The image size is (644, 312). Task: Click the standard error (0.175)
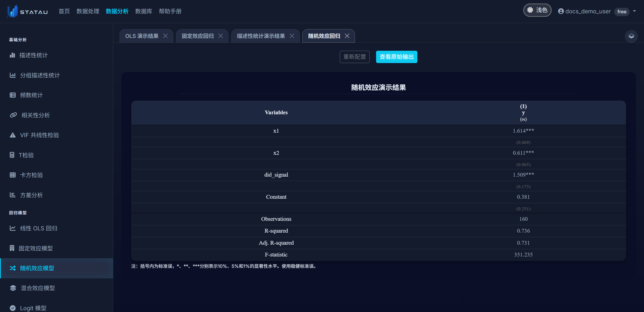523,187
